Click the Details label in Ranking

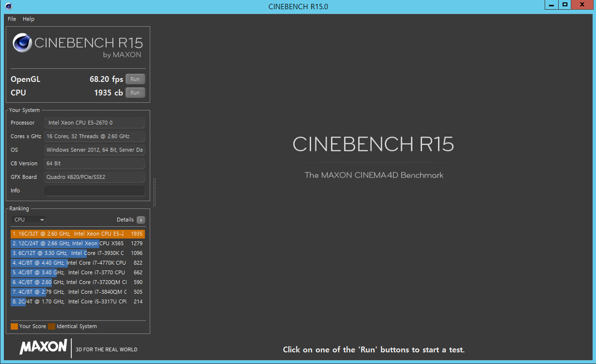(x=125, y=220)
